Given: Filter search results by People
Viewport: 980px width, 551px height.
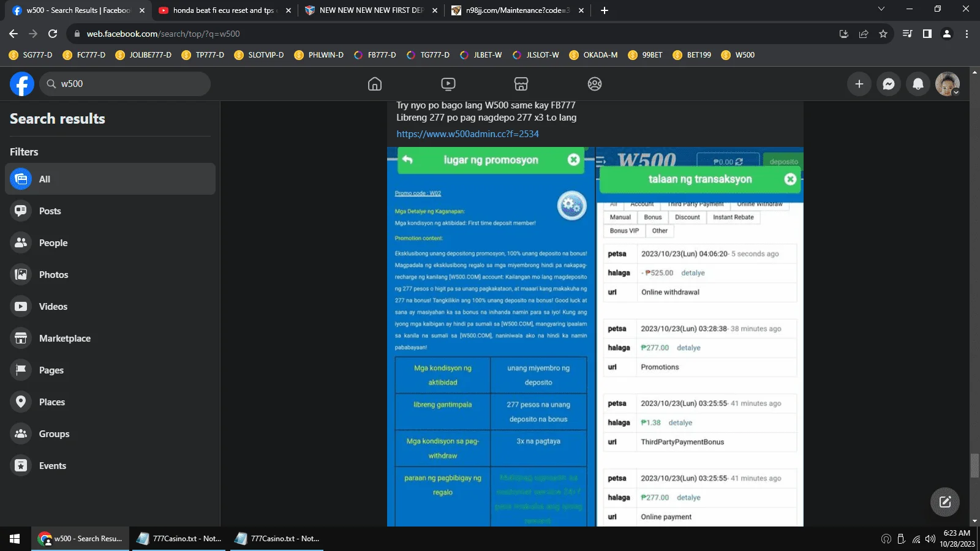Looking at the screenshot, I should pos(110,242).
